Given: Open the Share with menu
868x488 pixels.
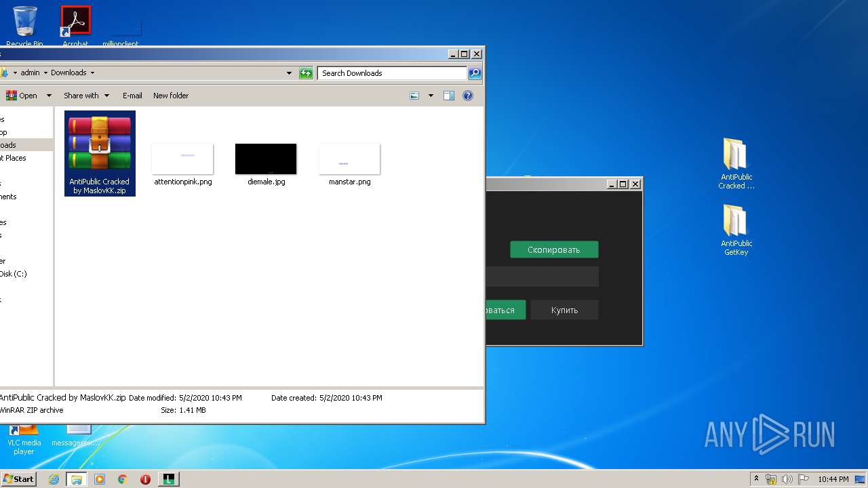Looking at the screenshot, I should 86,96.
